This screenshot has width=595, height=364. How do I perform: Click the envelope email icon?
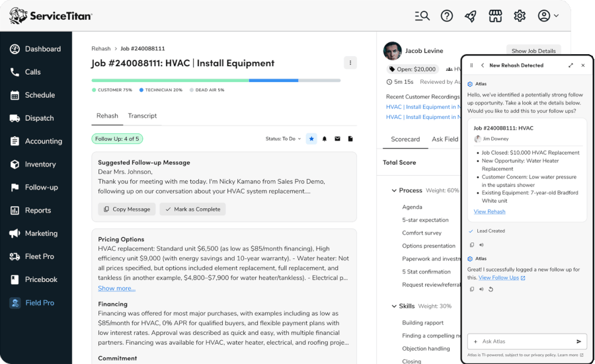coord(337,139)
